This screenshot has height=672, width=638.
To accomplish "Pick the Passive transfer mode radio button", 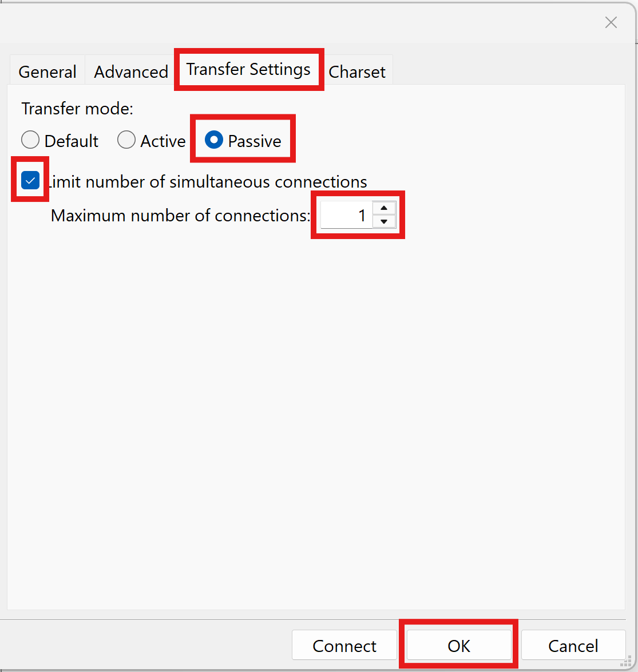I will (x=214, y=140).
